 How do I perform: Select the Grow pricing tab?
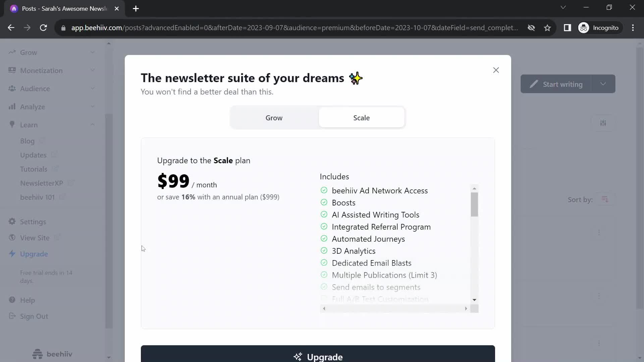pos(274,118)
